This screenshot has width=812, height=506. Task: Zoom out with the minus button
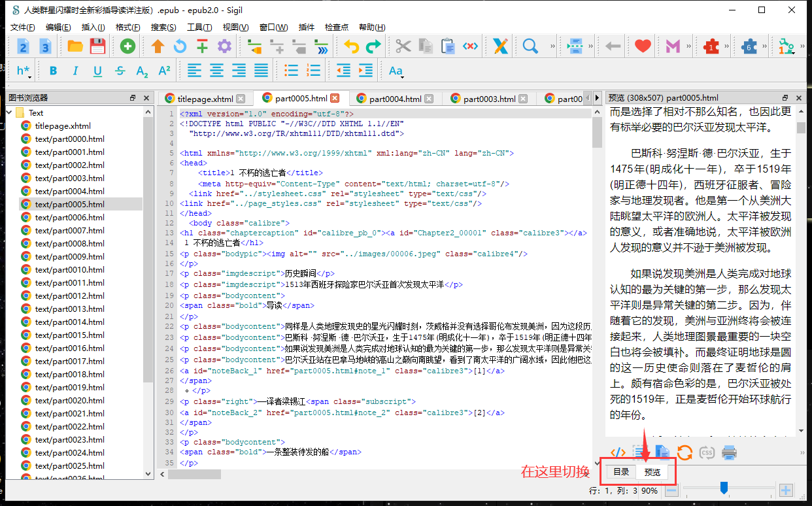[673, 490]
